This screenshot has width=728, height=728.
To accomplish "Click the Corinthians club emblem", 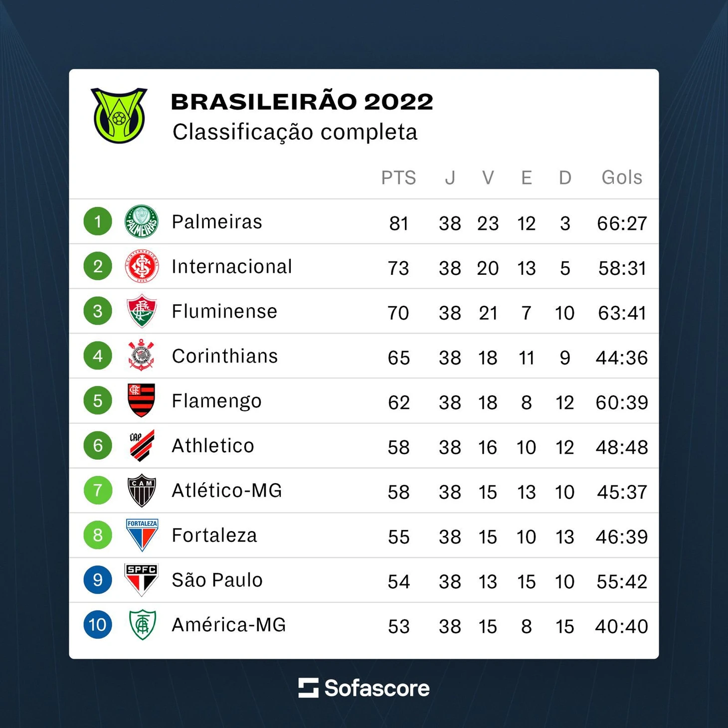I will click(x=142, y=355).
